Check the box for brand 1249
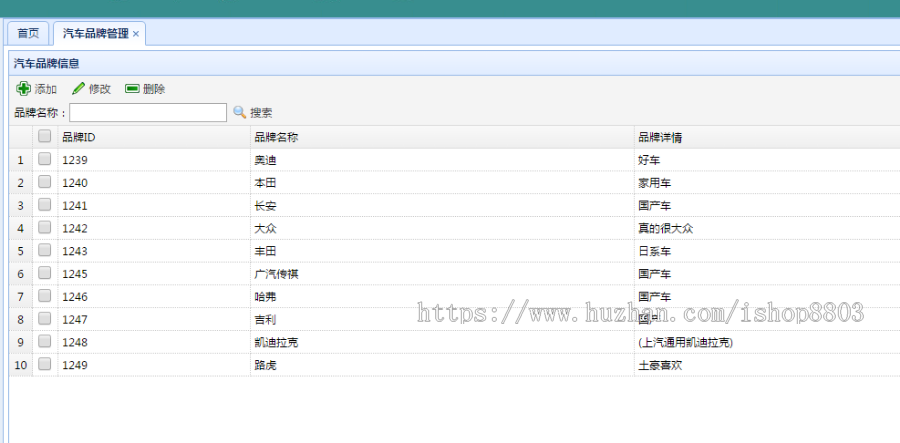The height and width of the screenshot is (443, 900). (44, 364)
